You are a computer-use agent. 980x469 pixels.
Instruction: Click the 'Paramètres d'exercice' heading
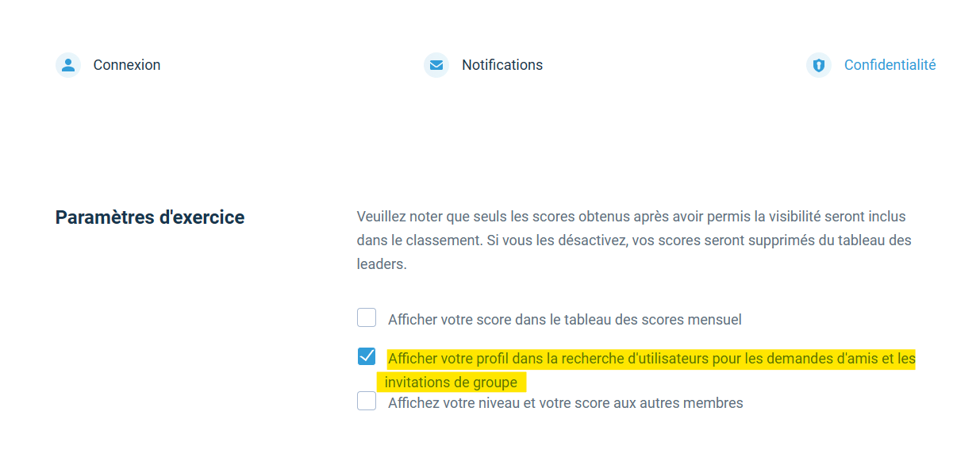coord(150,217)
